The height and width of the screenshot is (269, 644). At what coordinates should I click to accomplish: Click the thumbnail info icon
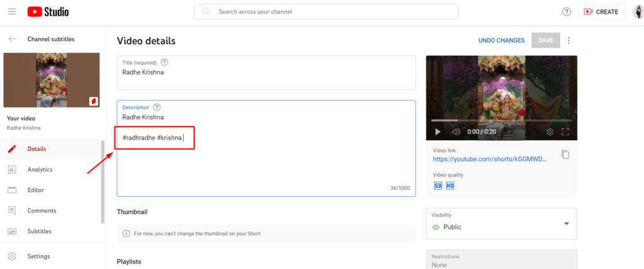pyautogui.click(x=126, y=233)
